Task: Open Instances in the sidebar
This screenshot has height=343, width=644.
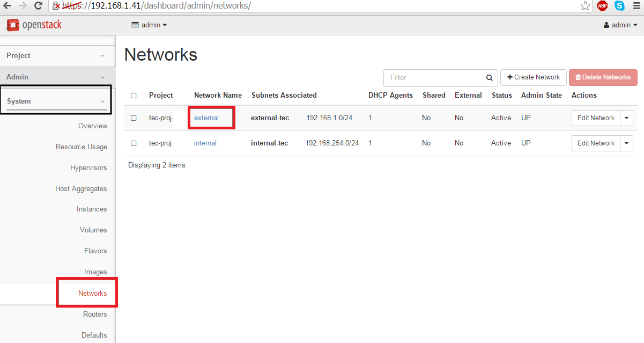Action: (92, 209)
